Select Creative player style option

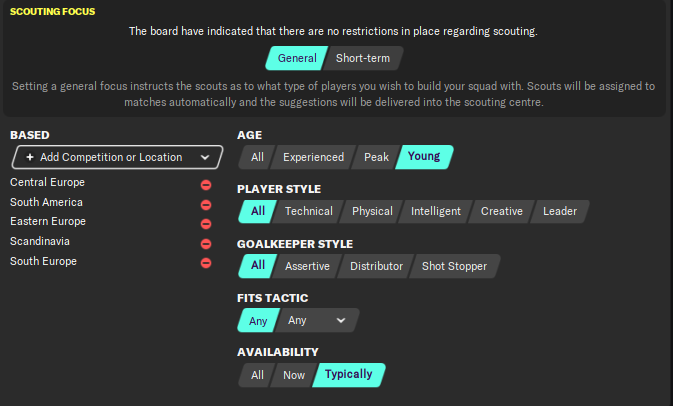point(501,212)
